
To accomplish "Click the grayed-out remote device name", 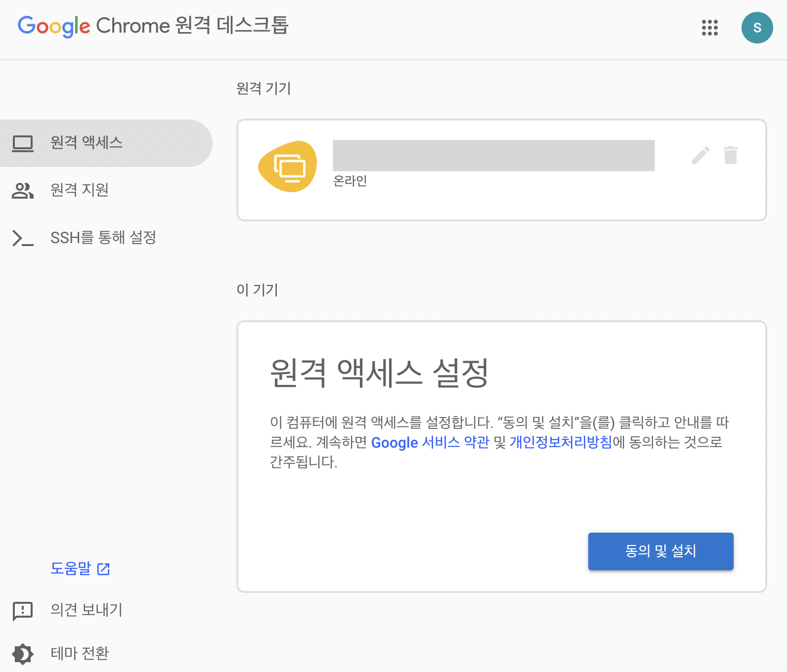I will [x=493, y=156].
